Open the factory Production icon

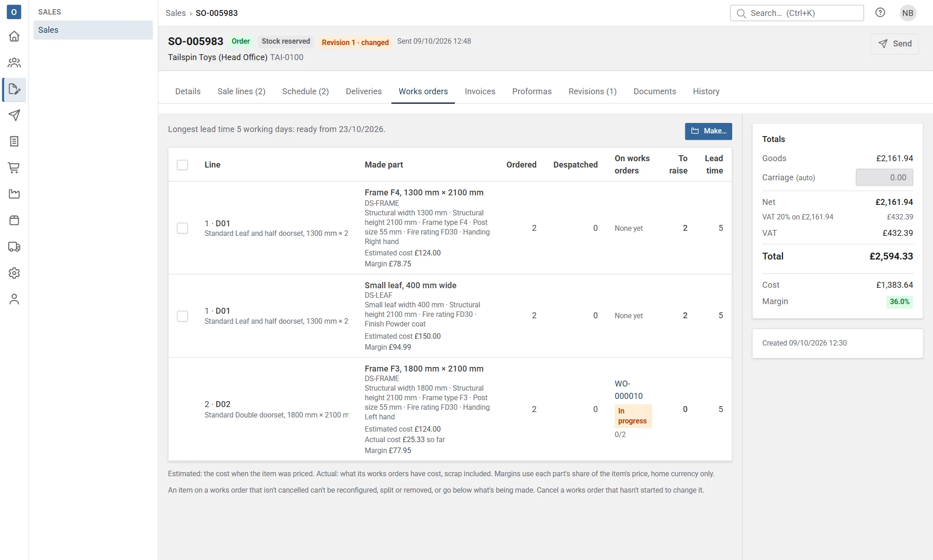pos(14,194)
